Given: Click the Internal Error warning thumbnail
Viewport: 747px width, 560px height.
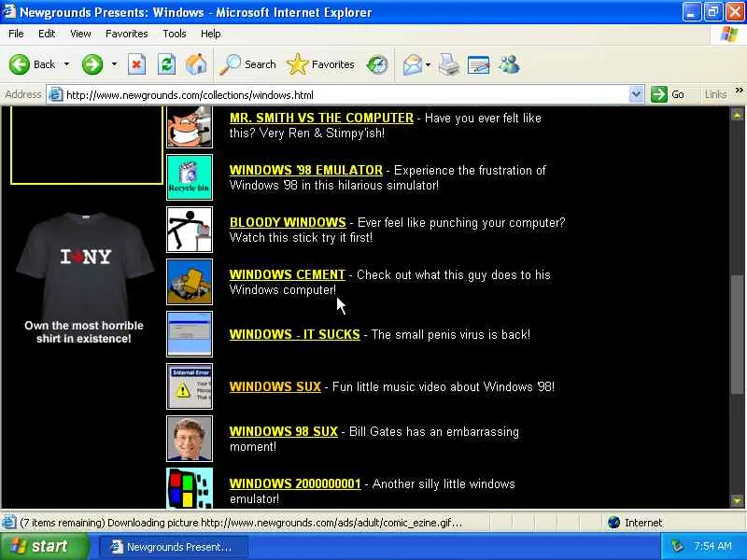Looking at the screenshot, I should click(x=190, y=386).
